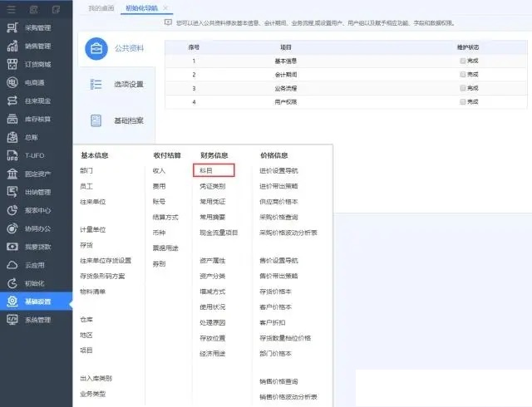Open 出纳管理 cashier icon in sidebar
The image size is (532, 407).
tap(12, 192)
